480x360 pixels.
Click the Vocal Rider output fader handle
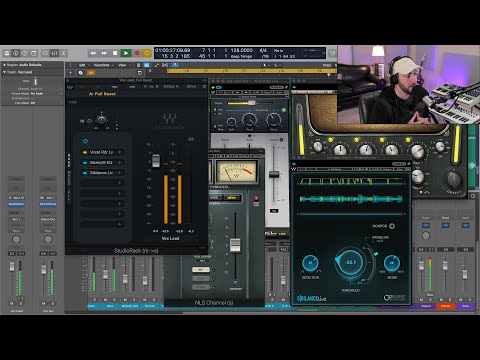pyautogui.click(x=274, y=174)
